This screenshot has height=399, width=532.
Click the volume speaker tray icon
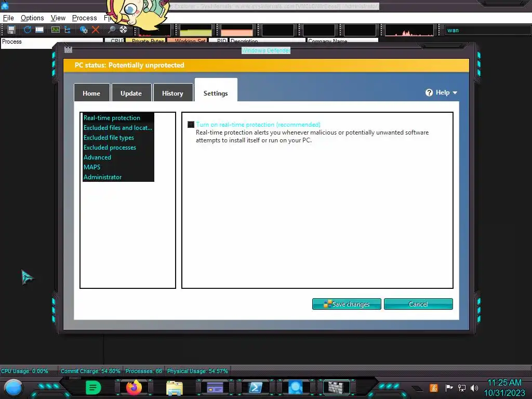(x=474, y=388)
